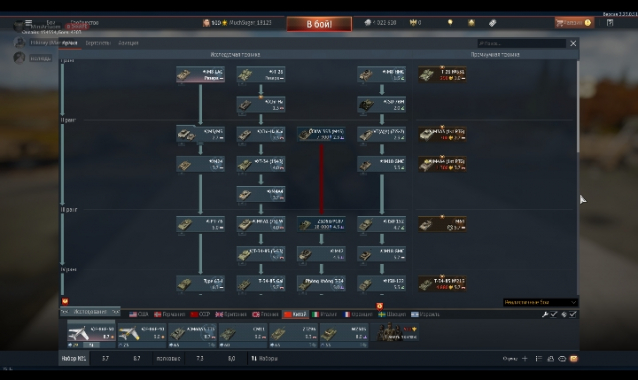
Task: Open the chat bubble icon at bottom
Action: click(x=562, y=358)
